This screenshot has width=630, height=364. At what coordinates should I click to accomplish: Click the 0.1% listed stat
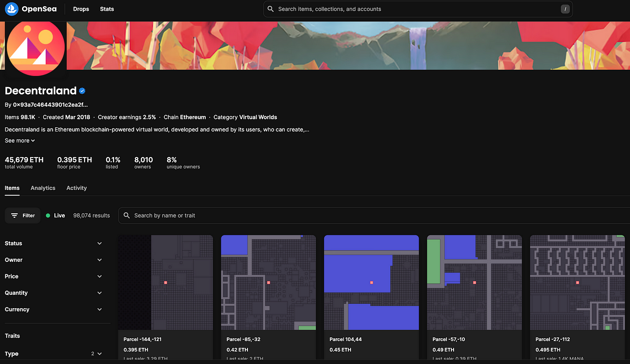(x=113, y=163)
